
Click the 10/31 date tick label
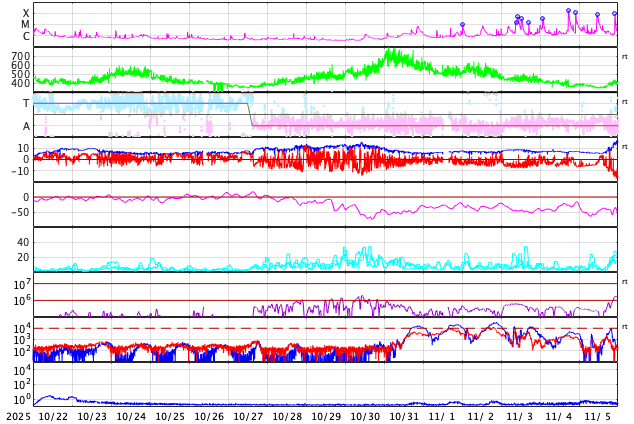pyautogui.click(x=404, y=416)
